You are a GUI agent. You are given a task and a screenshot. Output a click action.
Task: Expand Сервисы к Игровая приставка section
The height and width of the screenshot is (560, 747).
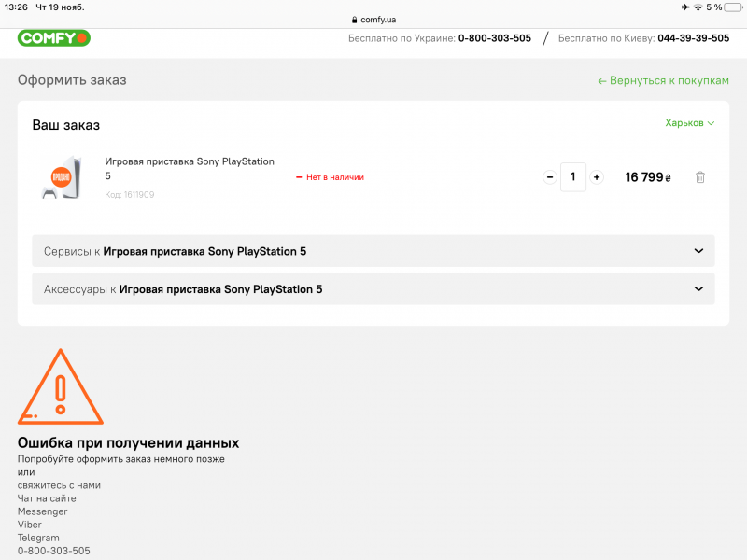(373, 251)
